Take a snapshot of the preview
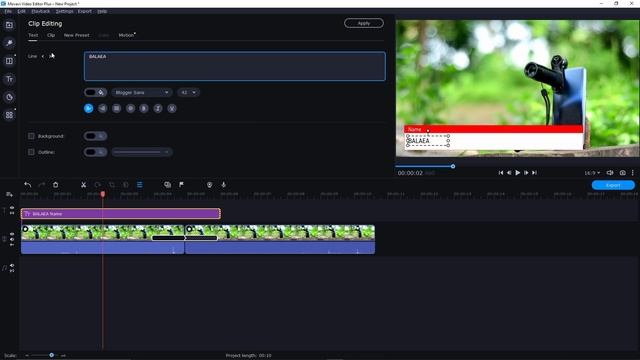This screenshot has height=360, width=640. (x=622, y=173)
